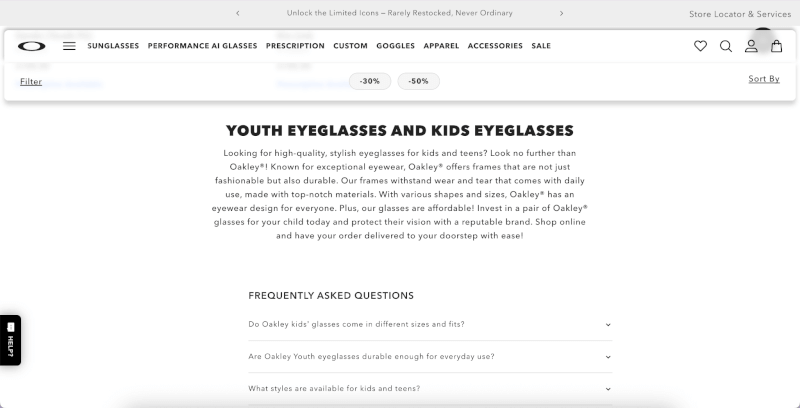
Task: Expand the sizes and fits question
Action: (429, 324)
